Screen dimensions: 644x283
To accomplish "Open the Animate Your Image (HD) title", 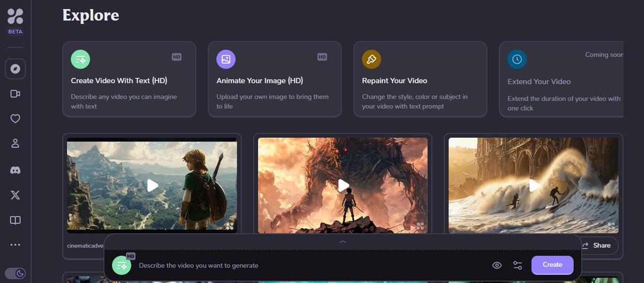I will pos(260,81).
